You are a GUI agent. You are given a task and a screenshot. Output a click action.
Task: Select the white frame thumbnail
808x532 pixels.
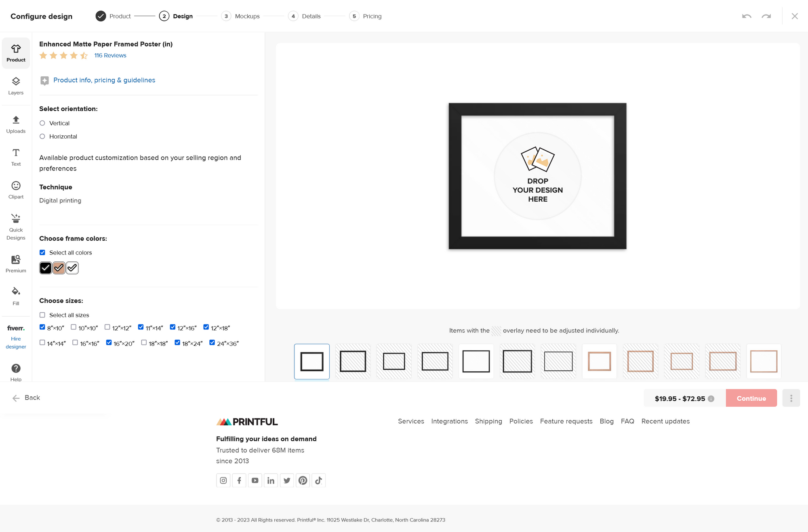476,361
